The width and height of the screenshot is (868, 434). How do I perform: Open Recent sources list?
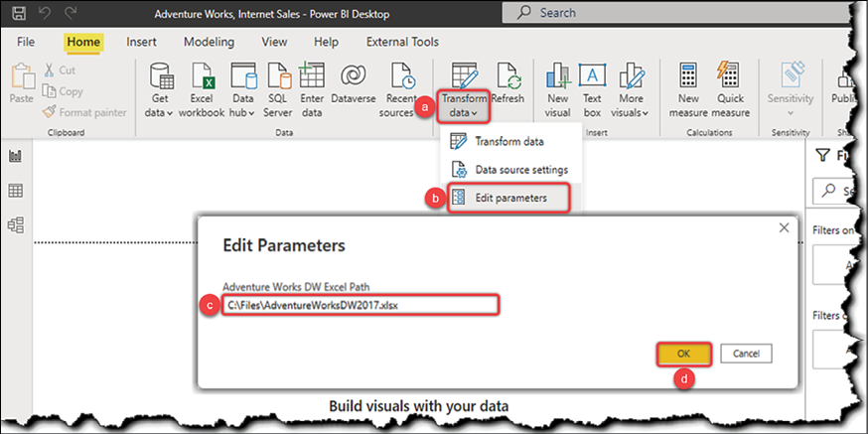point(401,89)
